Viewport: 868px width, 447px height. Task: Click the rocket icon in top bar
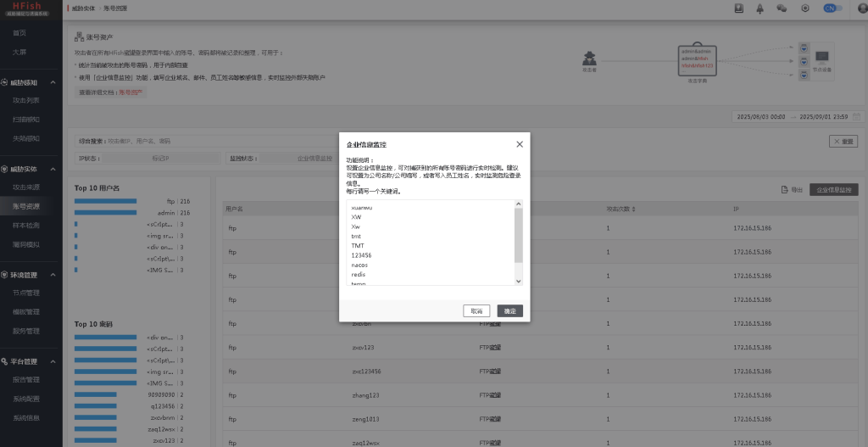tap(760, 8)
